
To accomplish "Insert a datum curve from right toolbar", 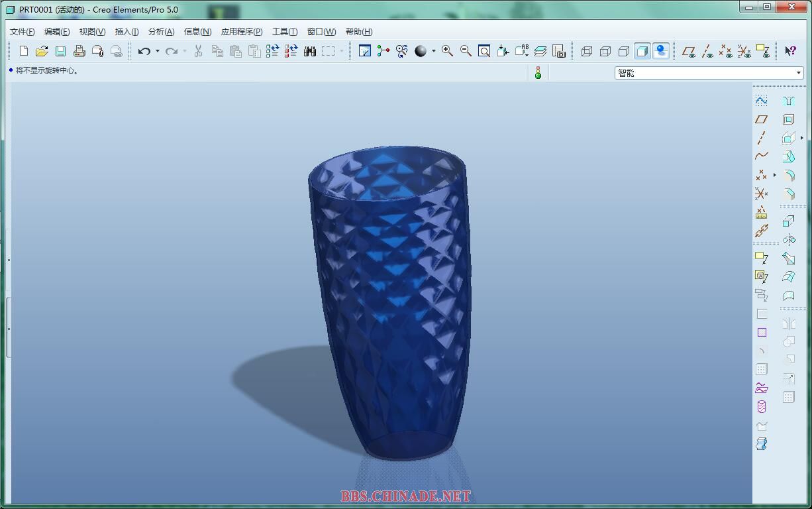I will pyautogui.click(x=761, y=156).
